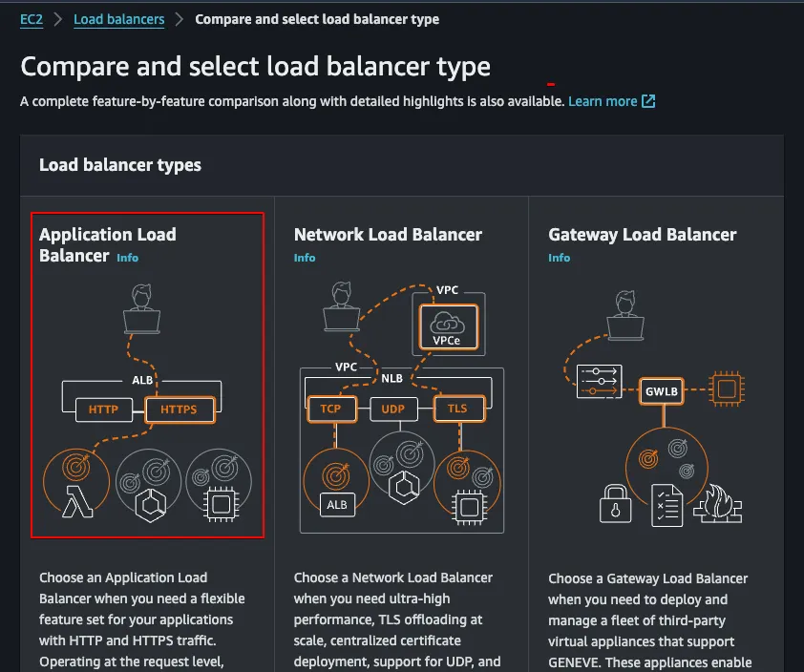The image size is (804, 672).
Task: Open Info link for Application Load Balancer
Action: pyautogui.click(x=127, y=258)
